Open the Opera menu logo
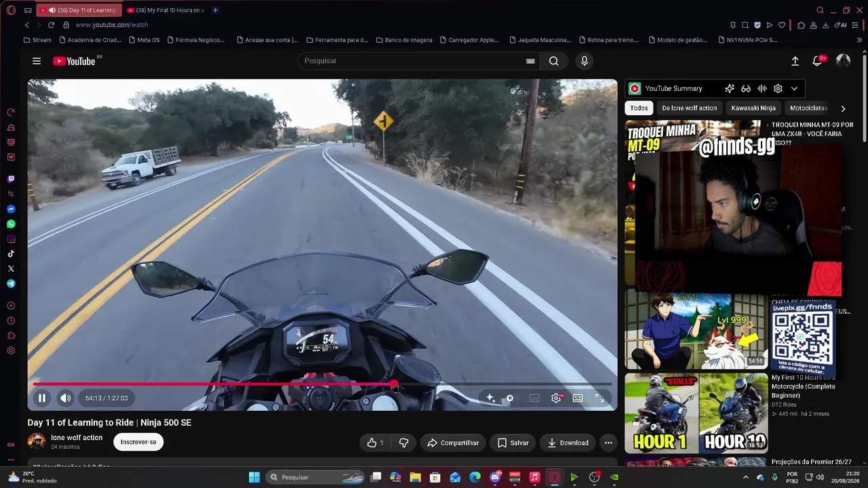The image size is (868, 488). click(x=11, y=10)
